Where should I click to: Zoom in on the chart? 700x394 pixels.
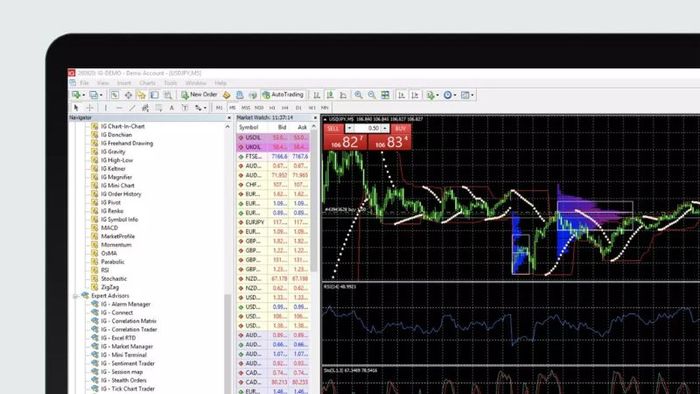[358, 95]
